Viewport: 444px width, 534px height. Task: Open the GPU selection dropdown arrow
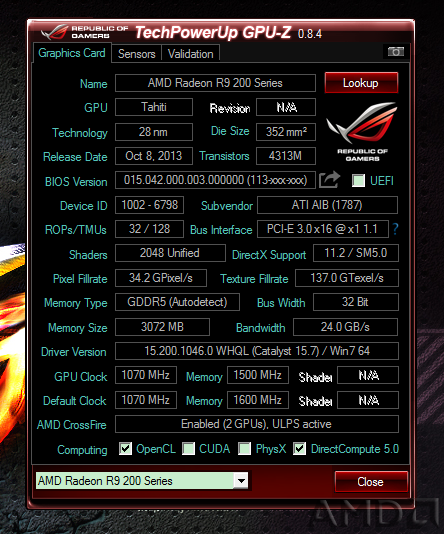pyautogui.click(x=241, y=481)
